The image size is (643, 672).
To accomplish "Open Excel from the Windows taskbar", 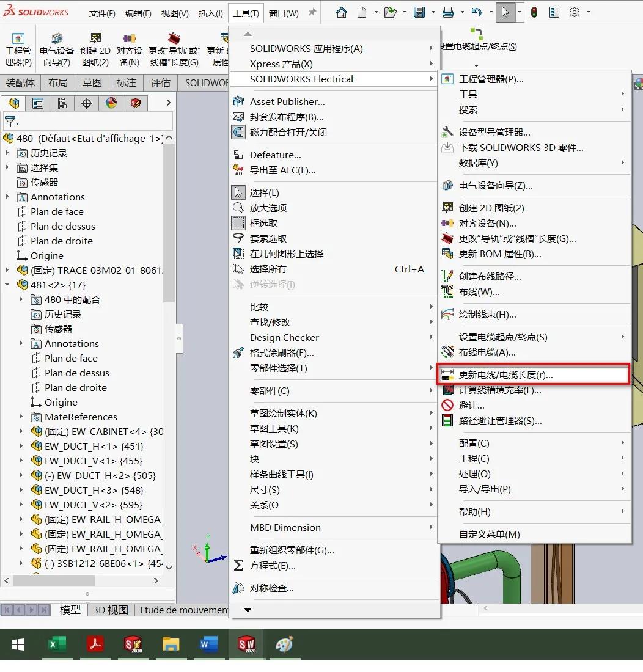I will pyautogui.click(x=57, y=644).
